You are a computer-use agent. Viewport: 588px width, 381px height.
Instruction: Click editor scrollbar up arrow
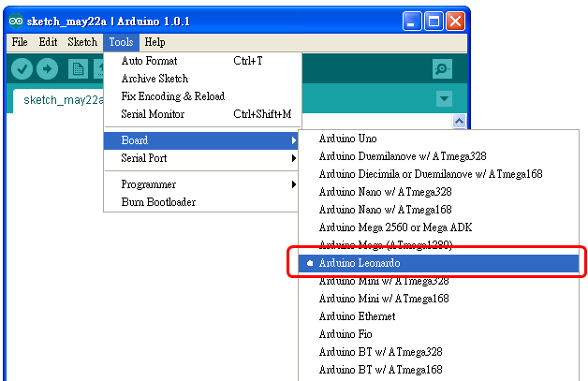coord(459,121)
